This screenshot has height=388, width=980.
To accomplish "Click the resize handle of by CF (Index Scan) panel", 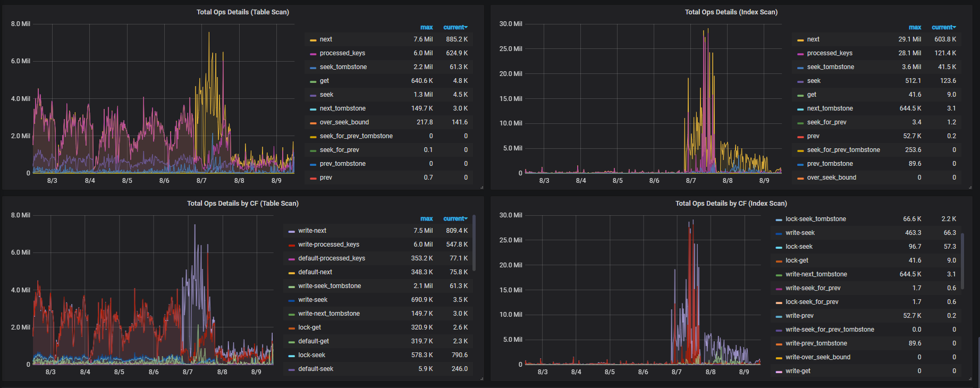I will 970,378.
